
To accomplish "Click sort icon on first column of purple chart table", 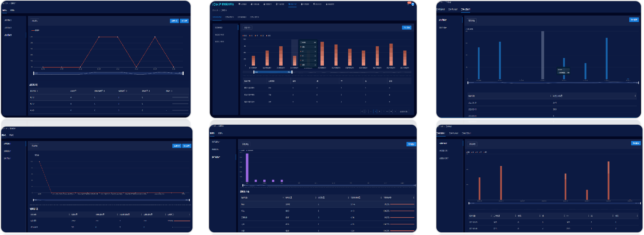I will pos(283,197).
